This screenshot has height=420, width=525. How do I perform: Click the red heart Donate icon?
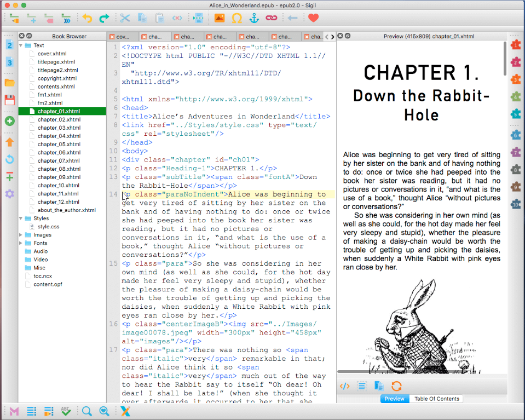[x=313, y=18]
